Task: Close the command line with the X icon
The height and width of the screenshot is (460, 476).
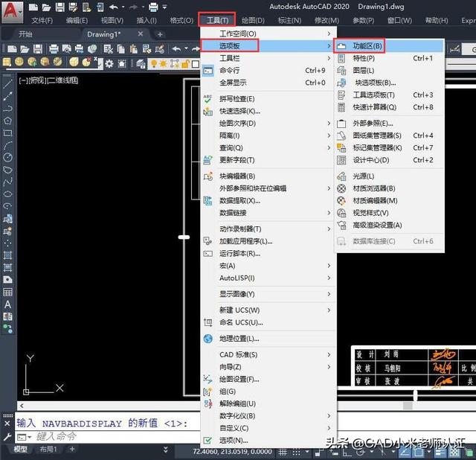Action: [x=7, y=424]
